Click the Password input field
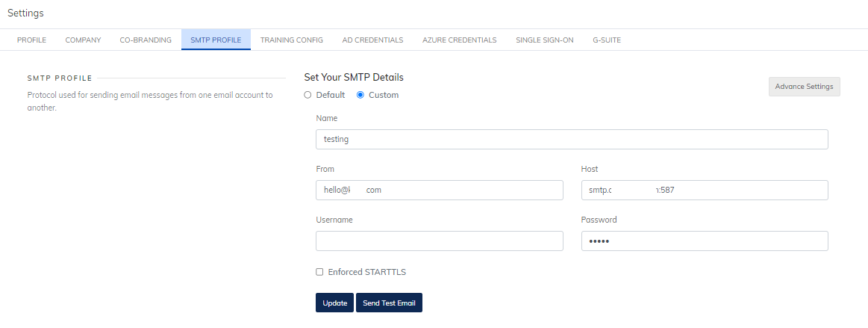 [x=705, y=241]
